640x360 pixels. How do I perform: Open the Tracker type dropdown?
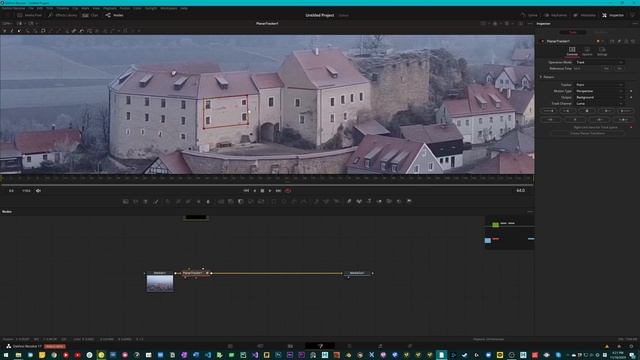pyautogui.click(x=599, y=85)
